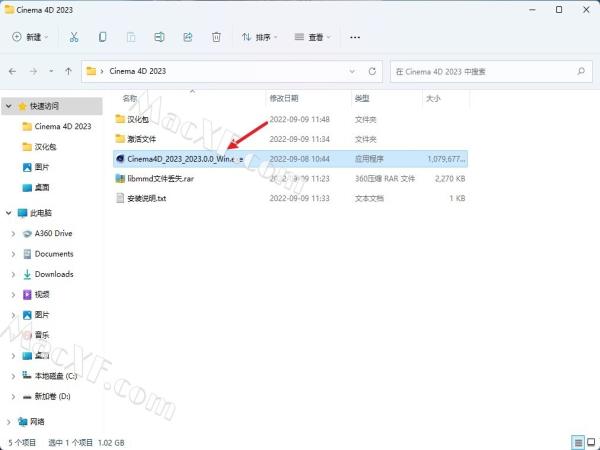Sort by the 大小 column header
Image resolution: width=600 pixels, height=450 pixels.
click(433, 98)
